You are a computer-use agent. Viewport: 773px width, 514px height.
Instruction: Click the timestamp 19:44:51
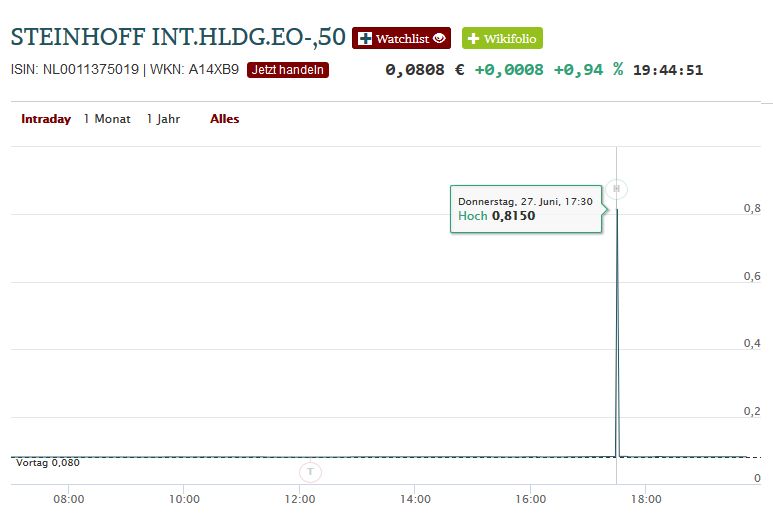668,70
